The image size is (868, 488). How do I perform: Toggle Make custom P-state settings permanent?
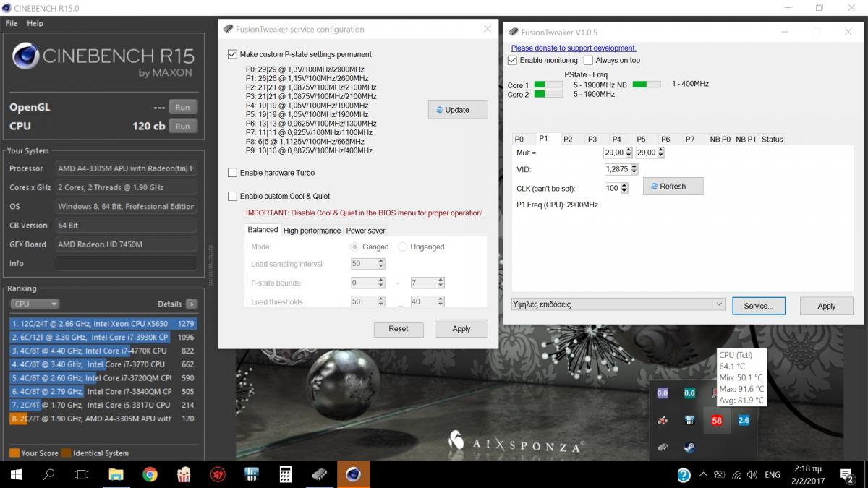pyautogui.click(x=232, y=54)
